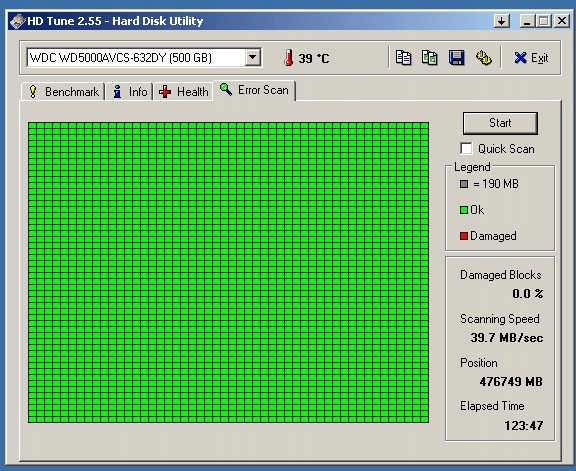576x471 pixels.
Task: Expand the drive selection dropdown arrow
Action: [x=252, y=57]
